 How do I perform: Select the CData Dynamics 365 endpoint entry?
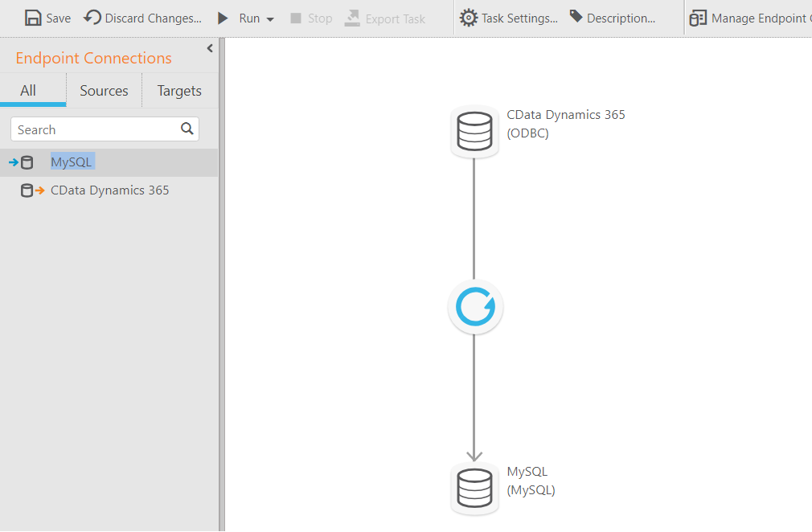click(x=109, y=190)
